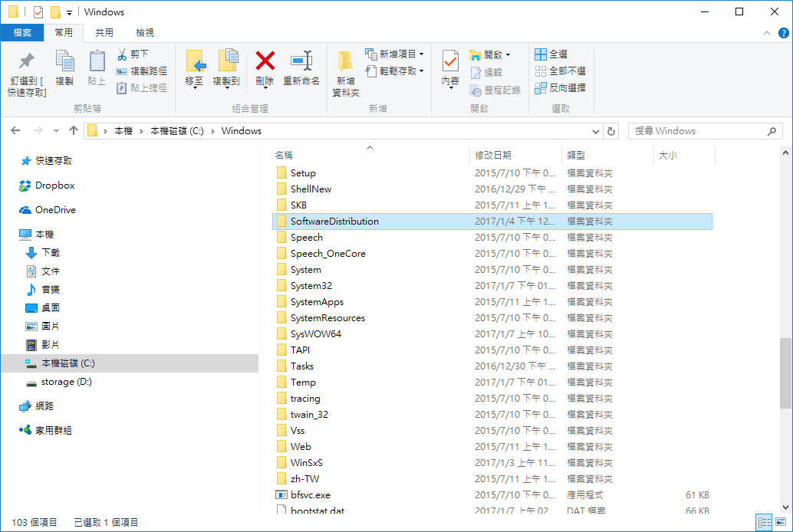793x532 pixels.
Task: Expand chevron after 本機磁碟 (C:) in address bar
Action: click(212, 132)
